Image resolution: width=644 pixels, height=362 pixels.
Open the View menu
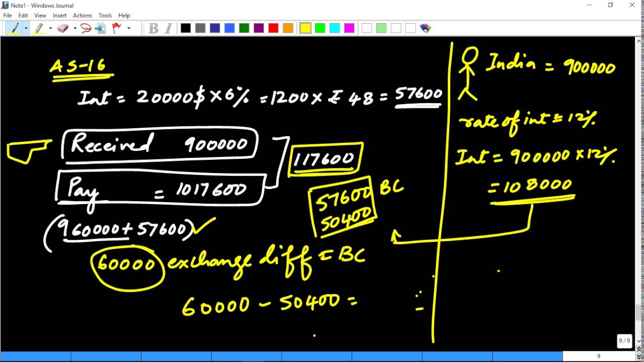pyautogui.click(x=40, y=16)
